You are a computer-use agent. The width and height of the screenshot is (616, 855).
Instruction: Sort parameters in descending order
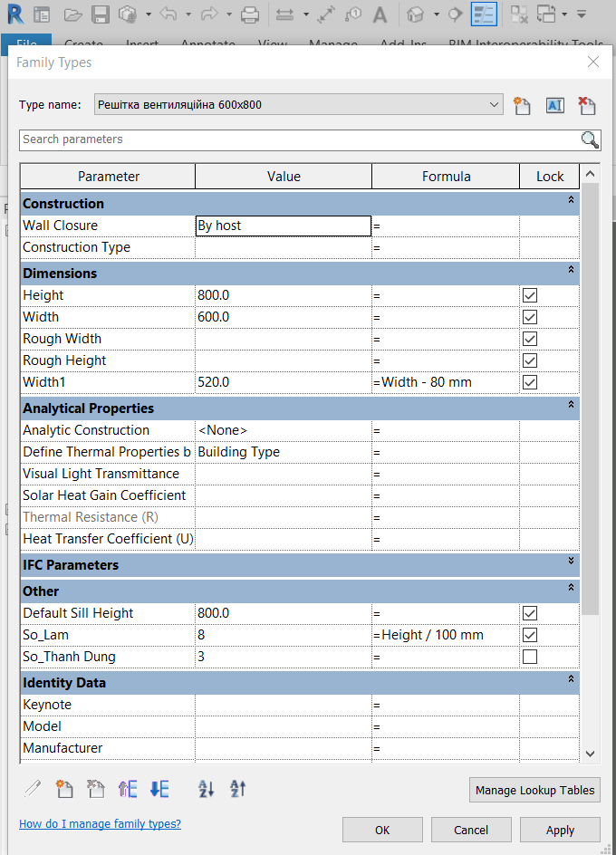tap(237, 789)
